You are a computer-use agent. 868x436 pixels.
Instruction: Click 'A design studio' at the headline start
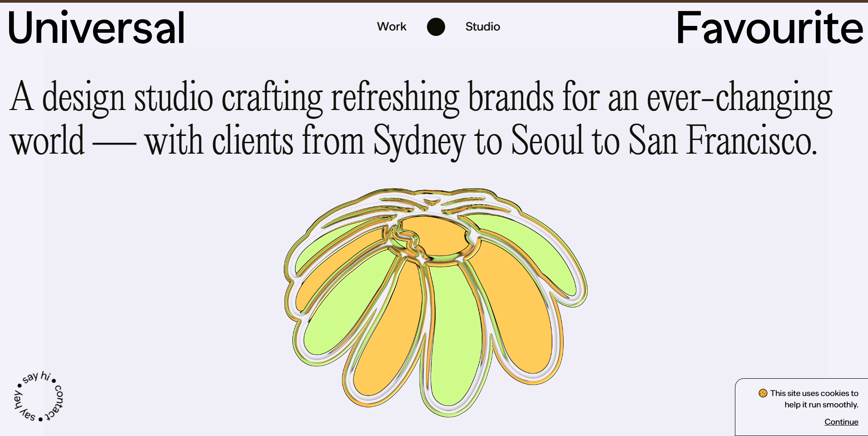tap(111, 97)
